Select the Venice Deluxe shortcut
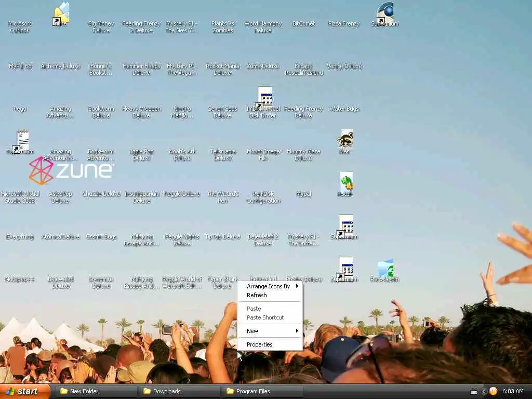Image resolution: width=532 pixels, height=399 pixels. 344,66
